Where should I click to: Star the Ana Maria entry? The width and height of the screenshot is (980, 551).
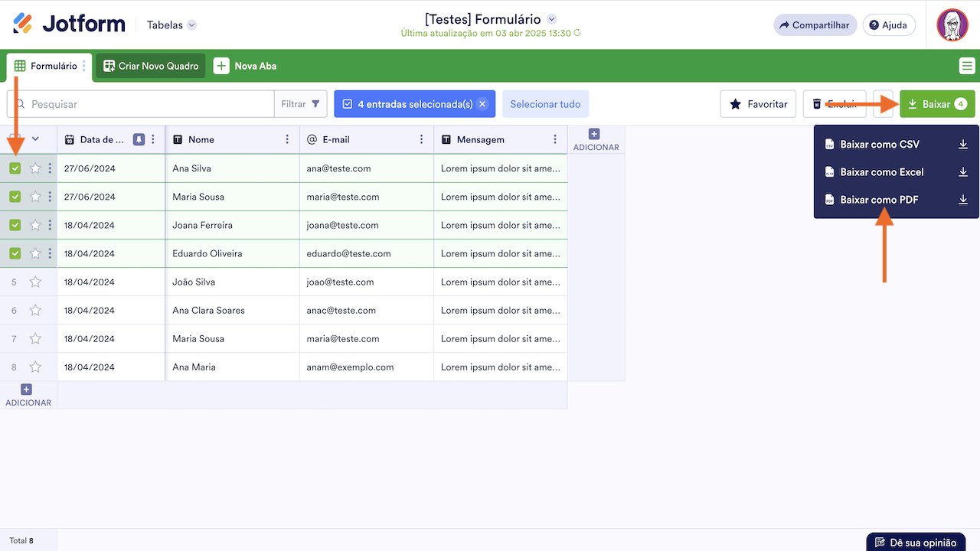click(x=35, y=367)
